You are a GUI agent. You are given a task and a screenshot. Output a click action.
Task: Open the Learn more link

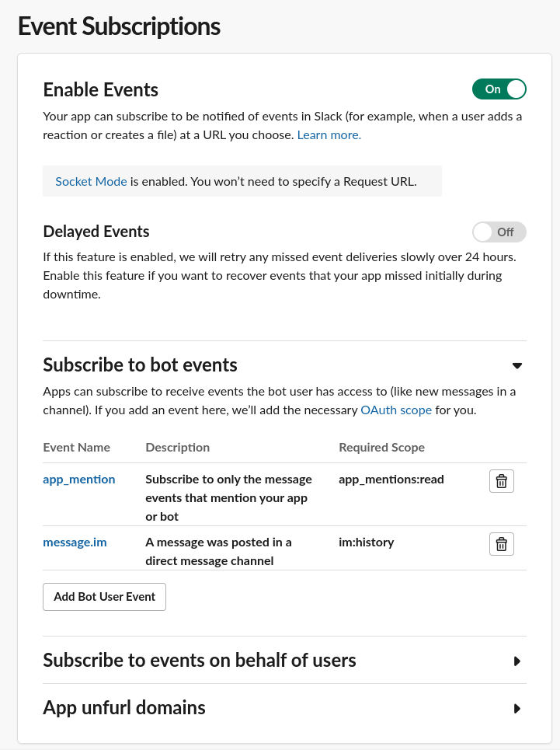329,135
